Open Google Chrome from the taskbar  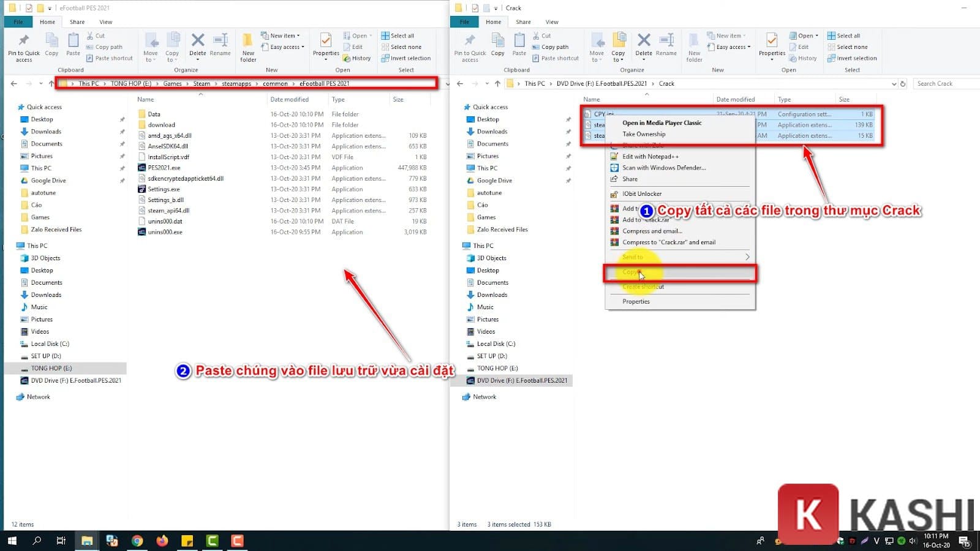point(137,541)
